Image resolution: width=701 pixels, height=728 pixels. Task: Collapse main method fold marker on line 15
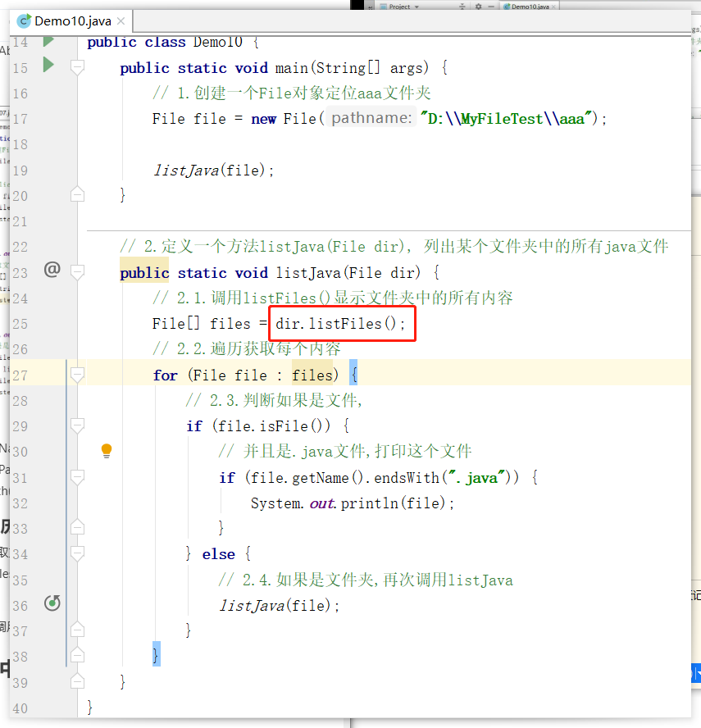77,68
